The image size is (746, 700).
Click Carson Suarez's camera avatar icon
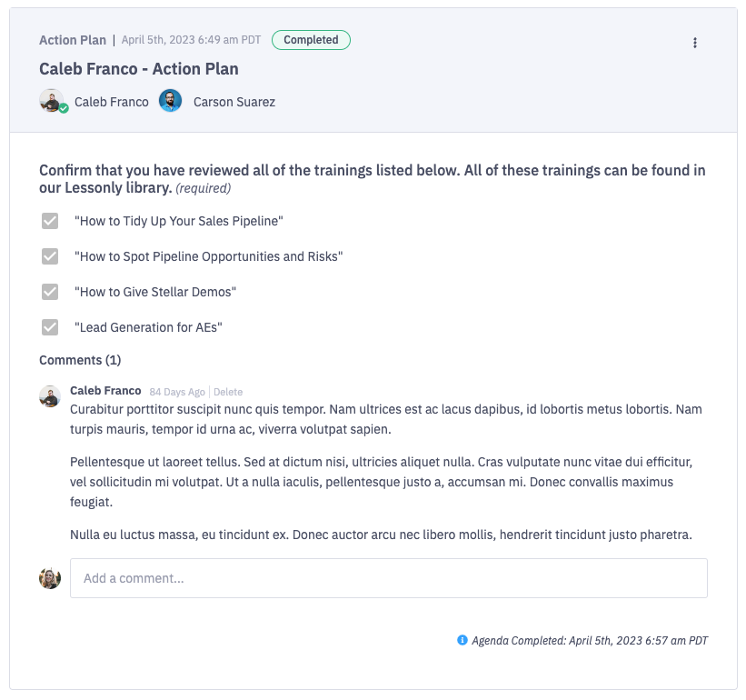click(170, 101)
